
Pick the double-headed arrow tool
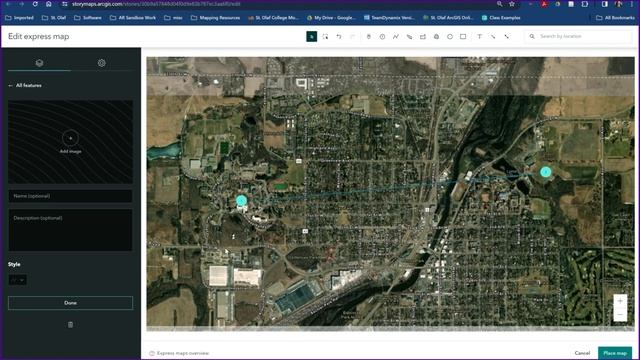(x=507, y=37)
